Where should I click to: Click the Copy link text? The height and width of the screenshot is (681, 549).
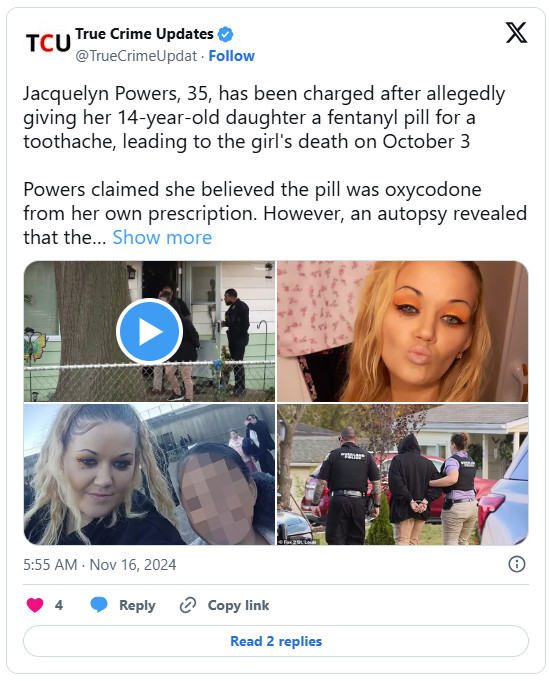point(238,605)
